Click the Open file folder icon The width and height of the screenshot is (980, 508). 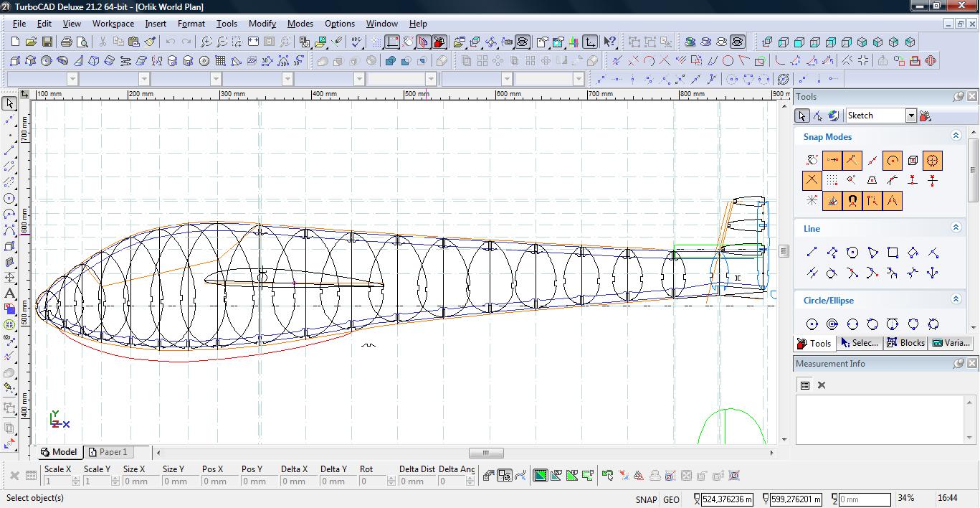coord(31,42)
